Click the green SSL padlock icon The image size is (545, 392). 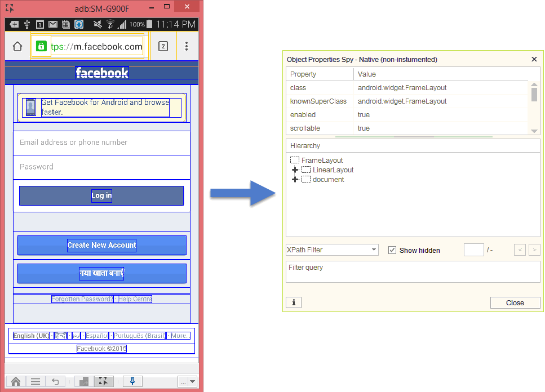(x=41, y=46)
